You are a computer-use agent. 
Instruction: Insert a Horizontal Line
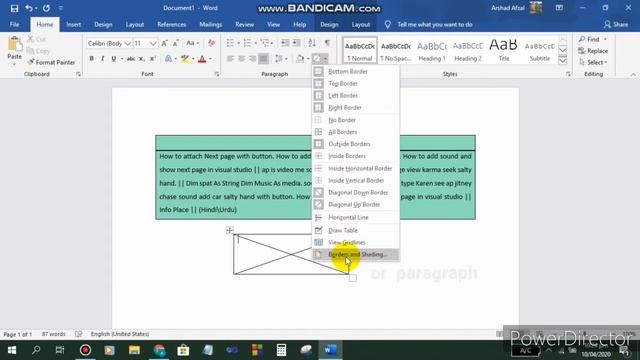pos(356,218)
